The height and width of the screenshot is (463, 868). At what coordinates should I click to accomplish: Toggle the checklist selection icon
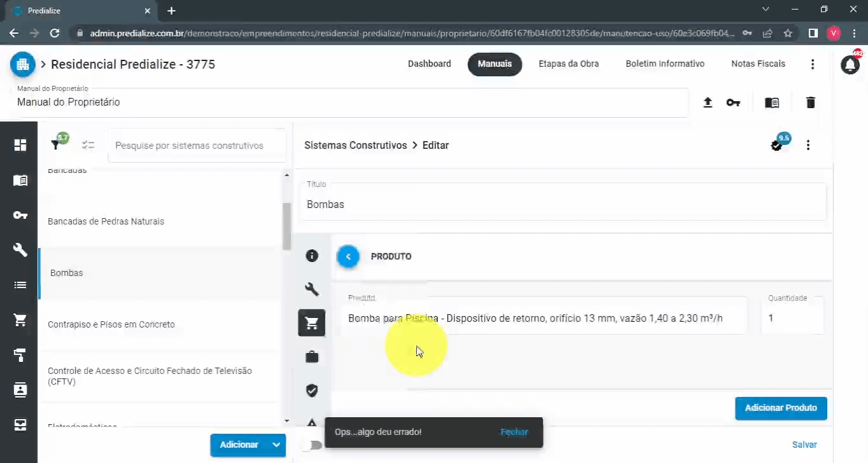pyautogui.click(x=88, y=145)
